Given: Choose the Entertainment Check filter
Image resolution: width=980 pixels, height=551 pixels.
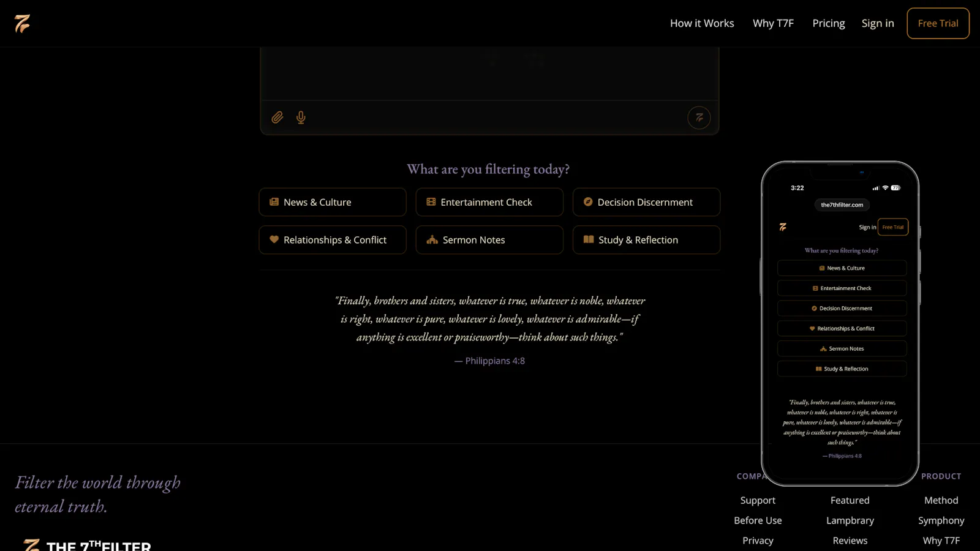Looking at the screenshot, I should 489,202.
